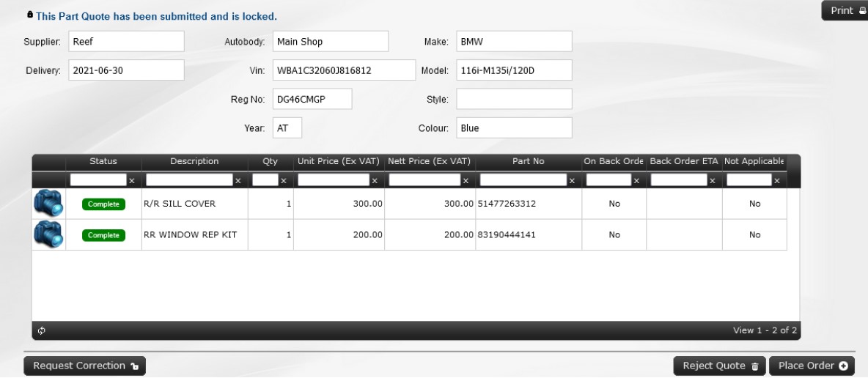Click the Reject Quote button
868x378 pixels.
coord(720,366)
